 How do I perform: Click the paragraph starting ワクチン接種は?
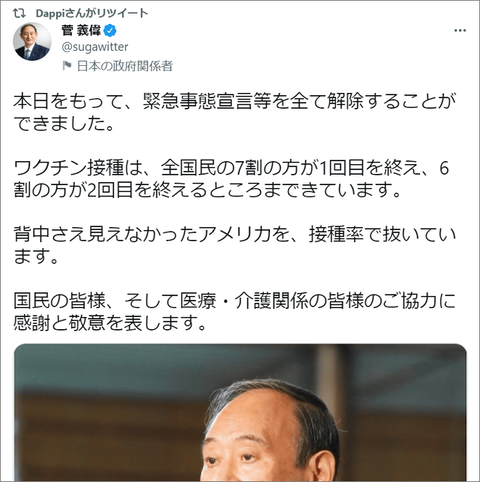[x=232, y=179]
